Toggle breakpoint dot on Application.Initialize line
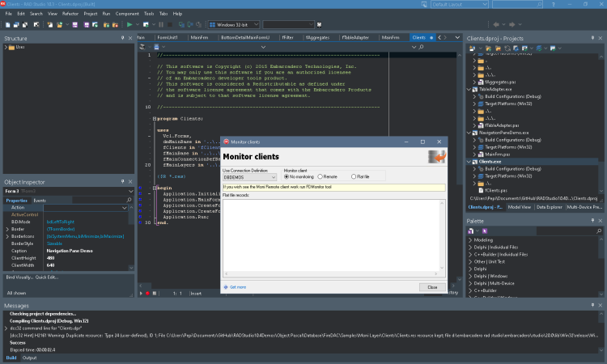 [140, 194]
